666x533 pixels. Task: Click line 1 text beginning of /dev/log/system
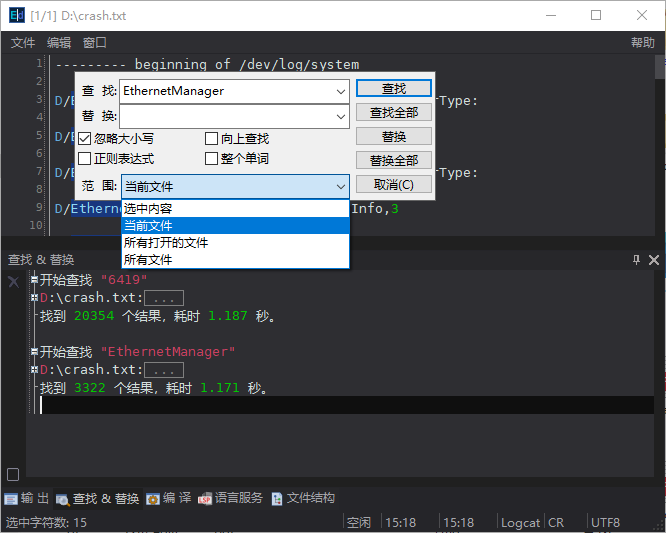(247, 65)
